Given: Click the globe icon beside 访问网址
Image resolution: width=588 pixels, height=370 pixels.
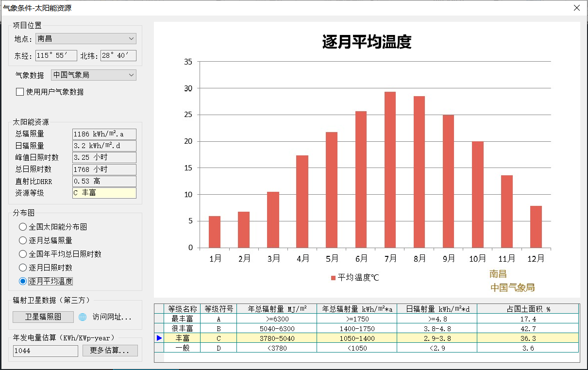Looking at the screenshot, I should click(83, 317).
